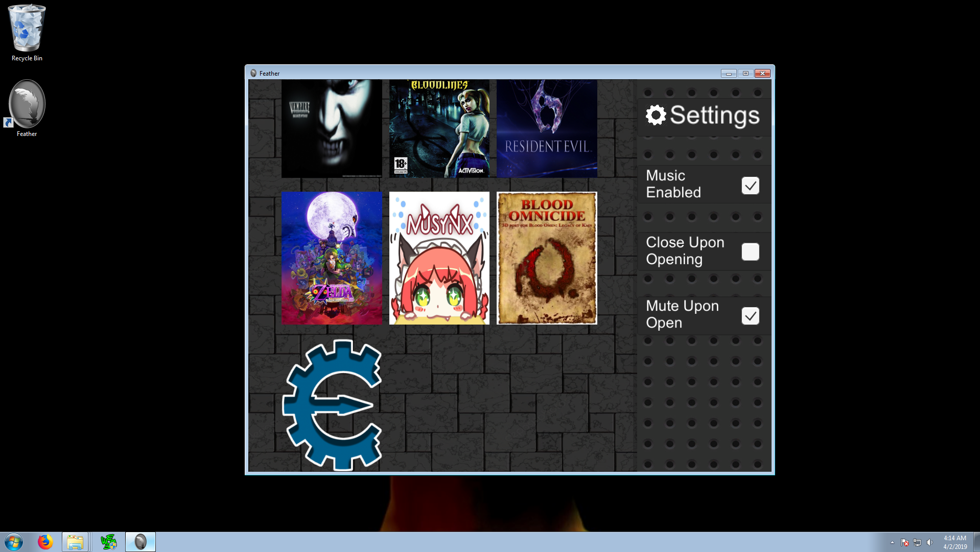
Task: Uncheck the Music Enabled checkbox
Action: pos(750,186)
